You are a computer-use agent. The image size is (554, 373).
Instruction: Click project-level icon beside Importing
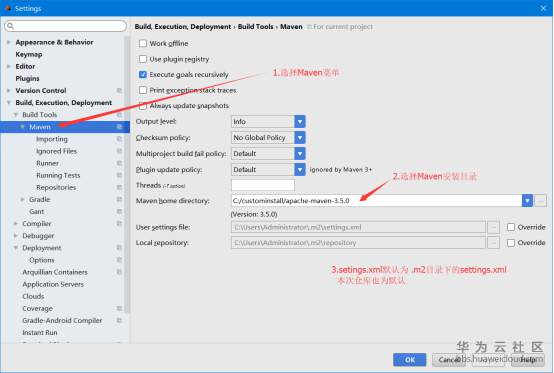pos(119,139)
